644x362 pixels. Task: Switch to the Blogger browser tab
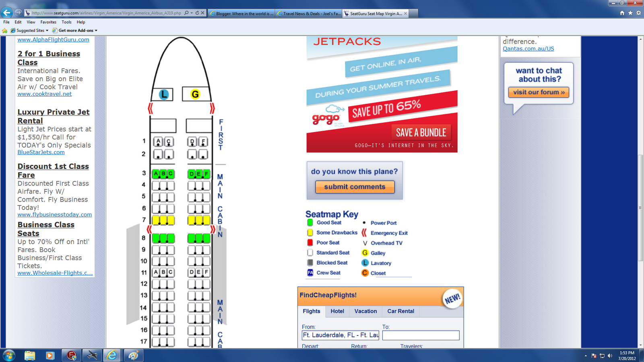tap(242, 13)
